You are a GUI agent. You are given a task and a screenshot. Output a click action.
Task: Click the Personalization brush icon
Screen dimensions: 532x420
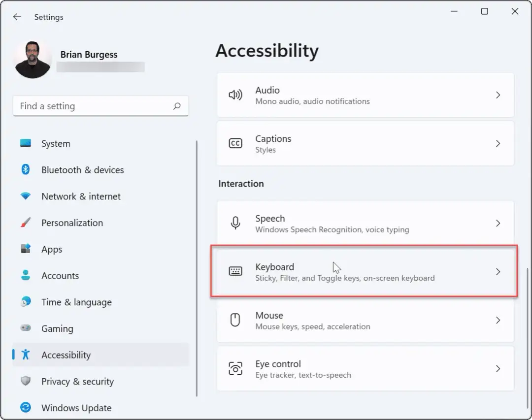26,223
